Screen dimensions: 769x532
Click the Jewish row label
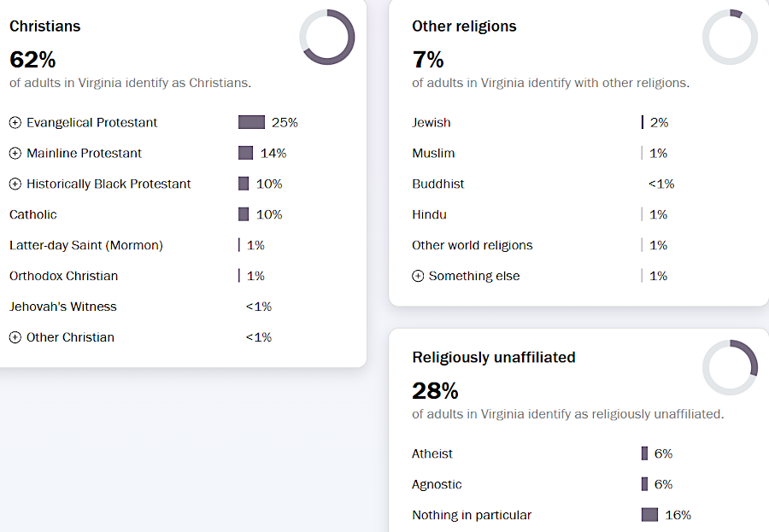click(431, 123)
